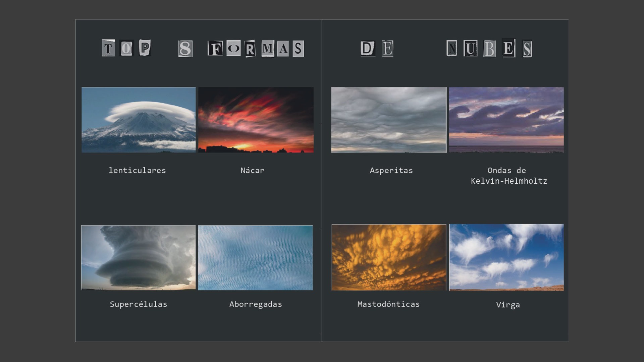Select the 'lenticulares' caption text
Viewport: 644px width, 362px height.
pyautogui.click(x=137, y=170)
